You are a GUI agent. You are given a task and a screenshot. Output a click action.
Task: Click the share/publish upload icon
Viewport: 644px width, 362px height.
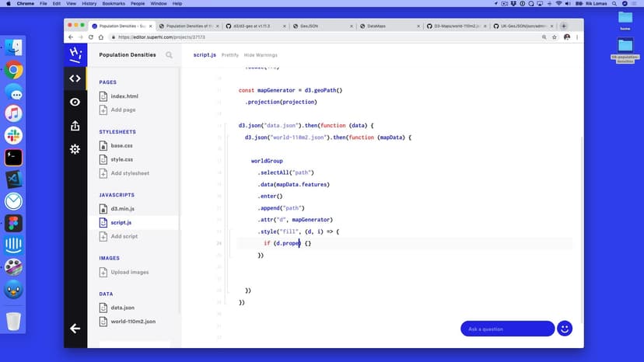[x=75, y=125]
